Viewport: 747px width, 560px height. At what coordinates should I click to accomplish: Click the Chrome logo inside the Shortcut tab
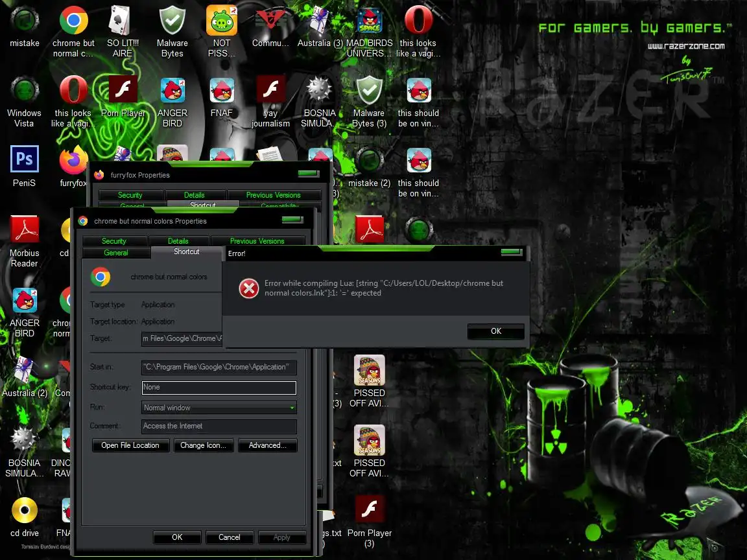pyautogui.click(x=101, y=277)
